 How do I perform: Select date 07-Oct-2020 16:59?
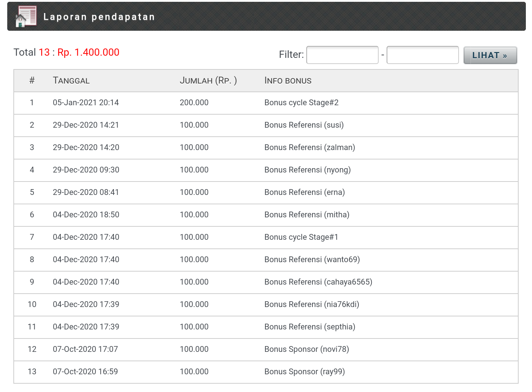[85, 372]
